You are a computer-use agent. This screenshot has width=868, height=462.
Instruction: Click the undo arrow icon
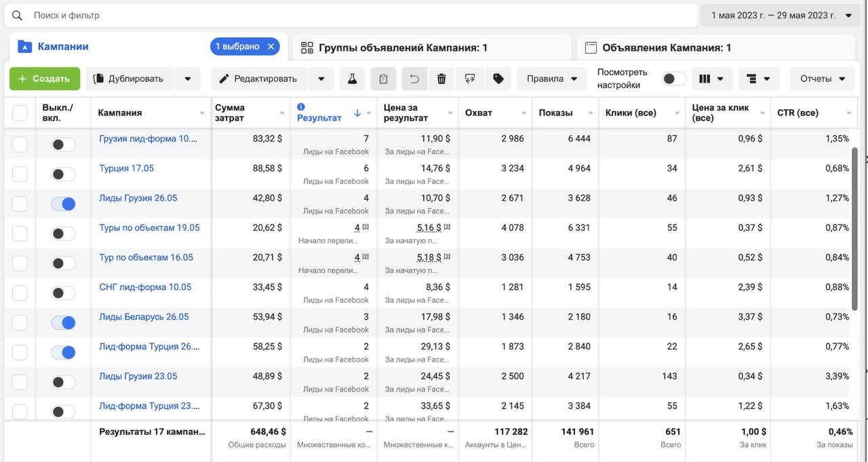[414, 79]
